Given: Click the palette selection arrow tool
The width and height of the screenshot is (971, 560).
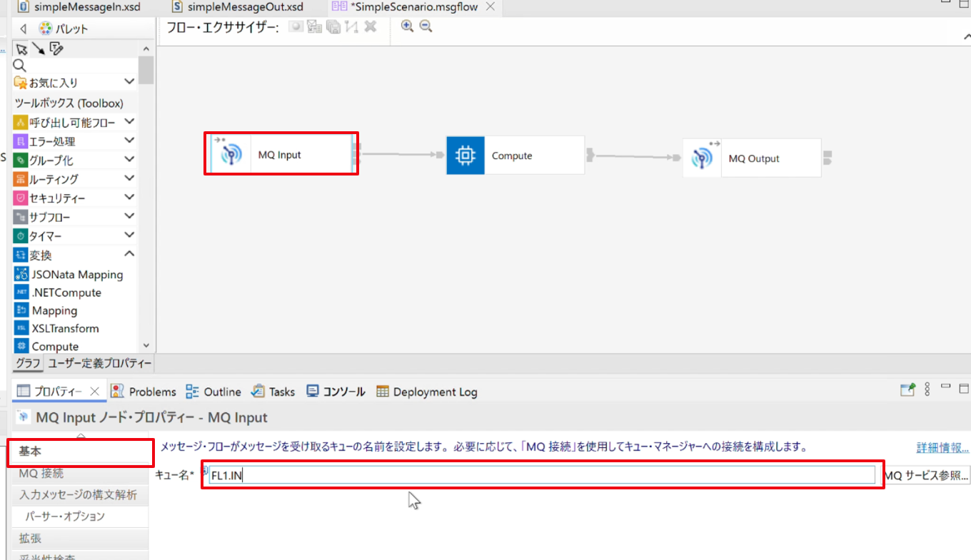Looking at the screenshot, I should click(x=21, y=49).
